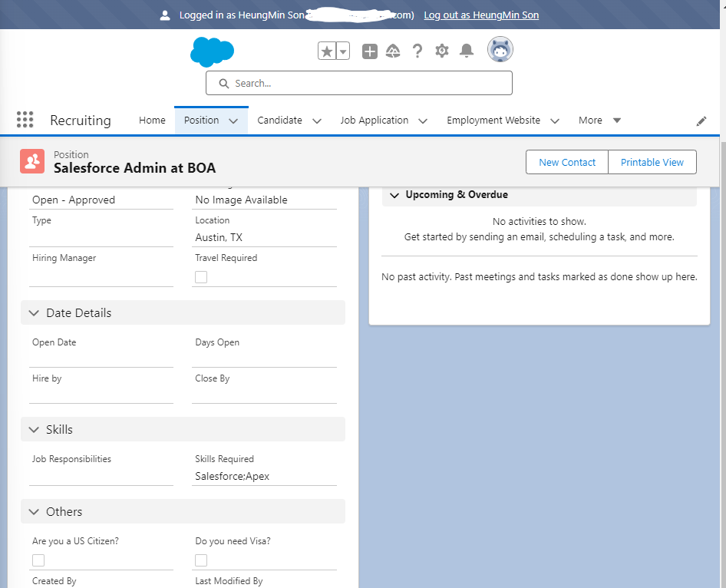The image size is (726, 588).
Task: Go to the Home tab
Action: point(152,120)
